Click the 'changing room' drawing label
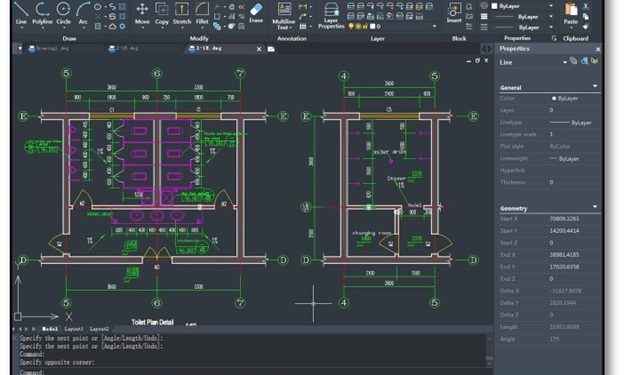The width and height of the screenshot is (624, 375). coord(372,233)
